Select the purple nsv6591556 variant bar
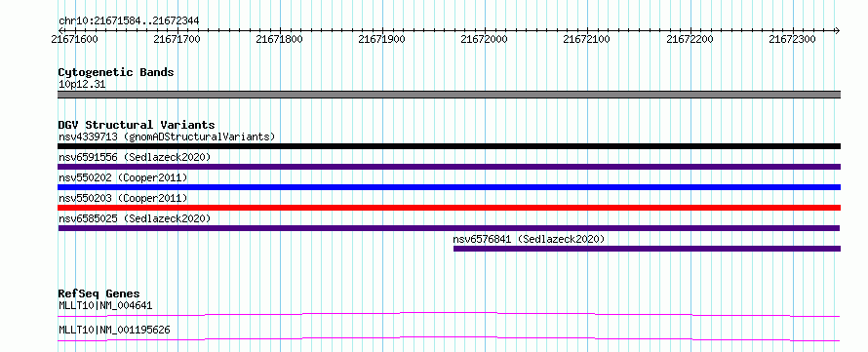Viewport: 868px width, 352px height. [449, 167]
